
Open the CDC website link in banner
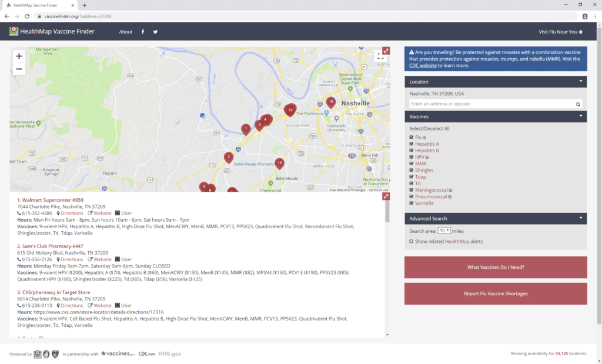point(423,66)
